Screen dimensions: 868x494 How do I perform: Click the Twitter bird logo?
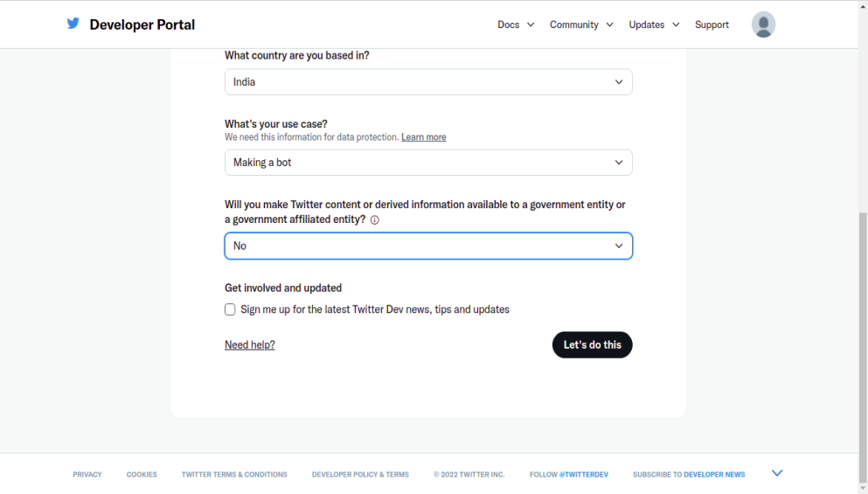click(73, 24)
